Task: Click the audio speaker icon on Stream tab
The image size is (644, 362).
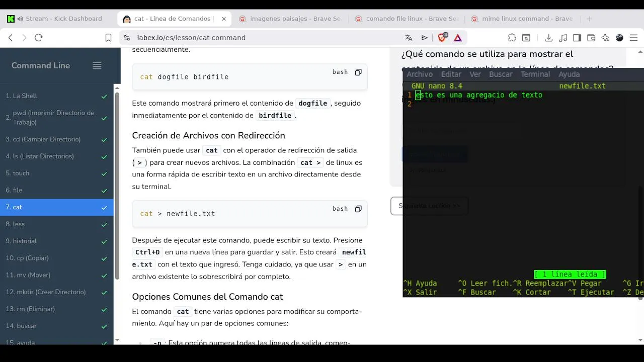Action: click(x=20, y=19)
